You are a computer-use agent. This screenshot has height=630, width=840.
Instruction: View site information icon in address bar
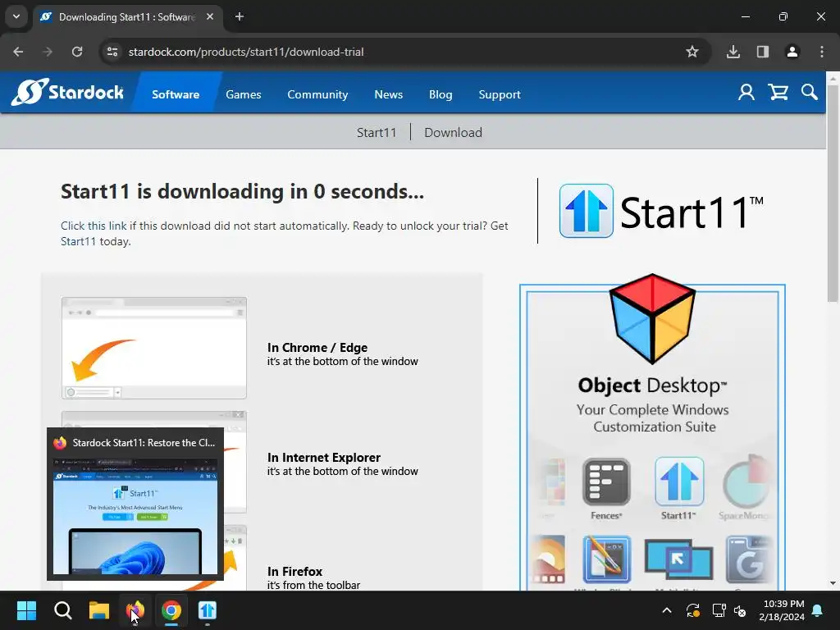coord(112,52)
